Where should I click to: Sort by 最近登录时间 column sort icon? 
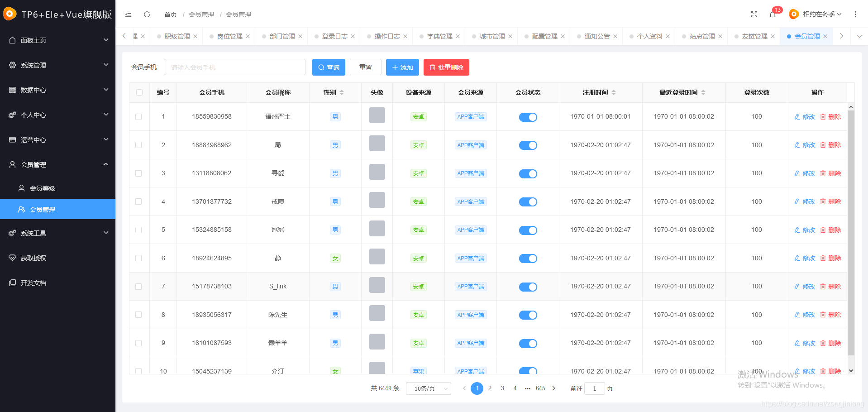(x=703, y=92)
